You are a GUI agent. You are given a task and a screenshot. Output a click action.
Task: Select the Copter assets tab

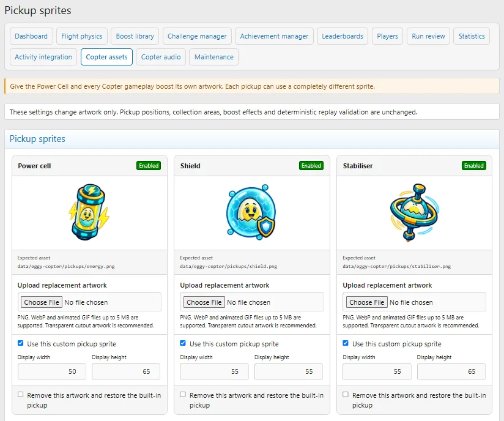(x=106, y=57)
